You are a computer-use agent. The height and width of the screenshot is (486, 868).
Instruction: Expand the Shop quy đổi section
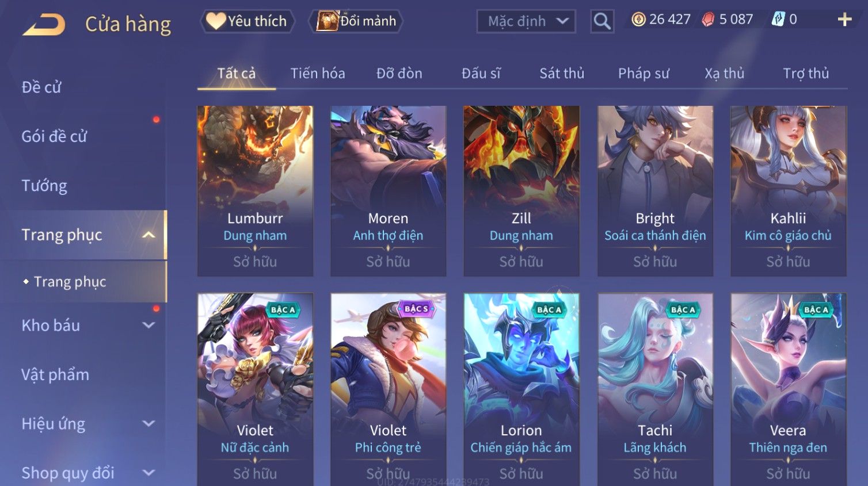[149, 473]
